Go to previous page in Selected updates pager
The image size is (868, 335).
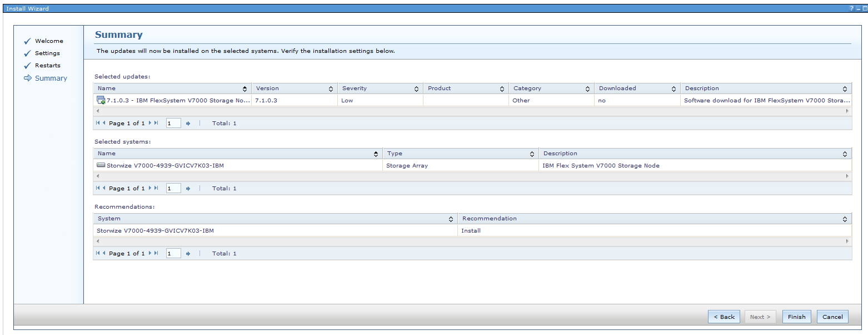point(104,123)
